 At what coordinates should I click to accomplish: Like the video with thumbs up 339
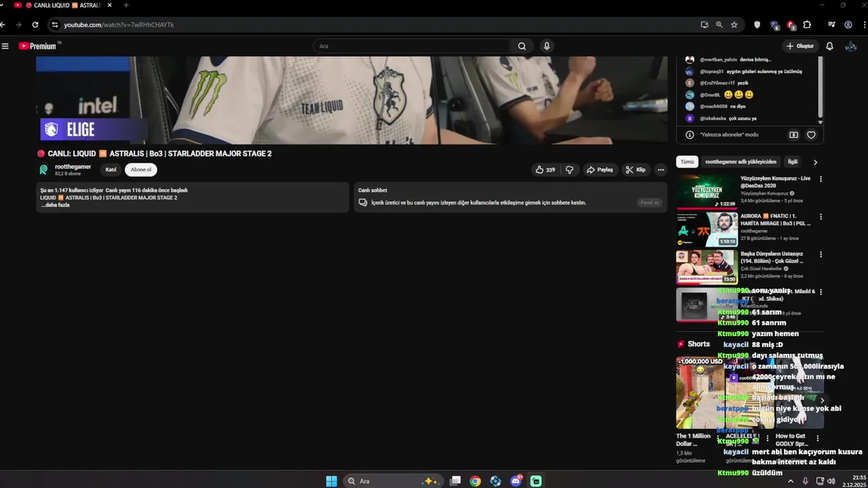click(545, 169)
